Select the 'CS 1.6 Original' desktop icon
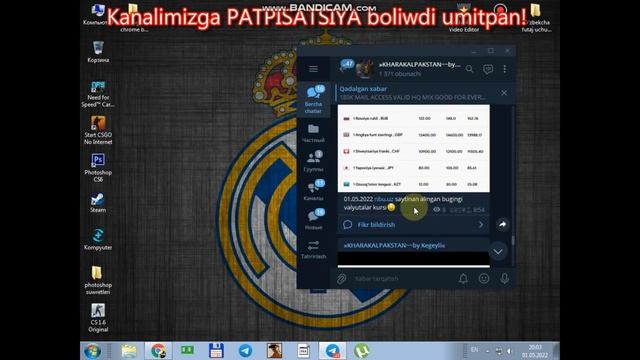This screenshot has height=360, width=640. click(98, 318)
